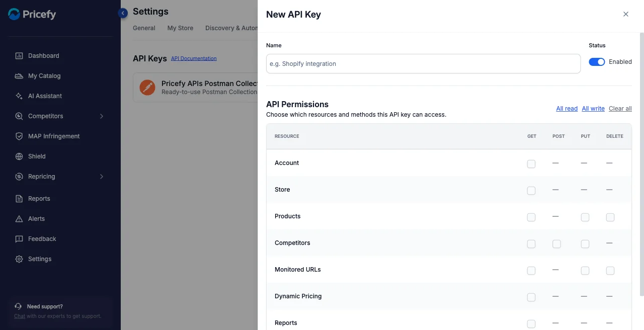Click the Pricefy logo
Screen dimensions: 644x330
pyautogui.click(x=32, y=14)
